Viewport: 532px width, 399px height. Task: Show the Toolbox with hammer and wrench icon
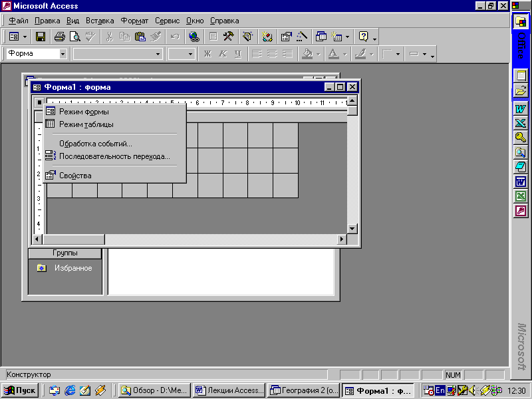click(228, 37)
